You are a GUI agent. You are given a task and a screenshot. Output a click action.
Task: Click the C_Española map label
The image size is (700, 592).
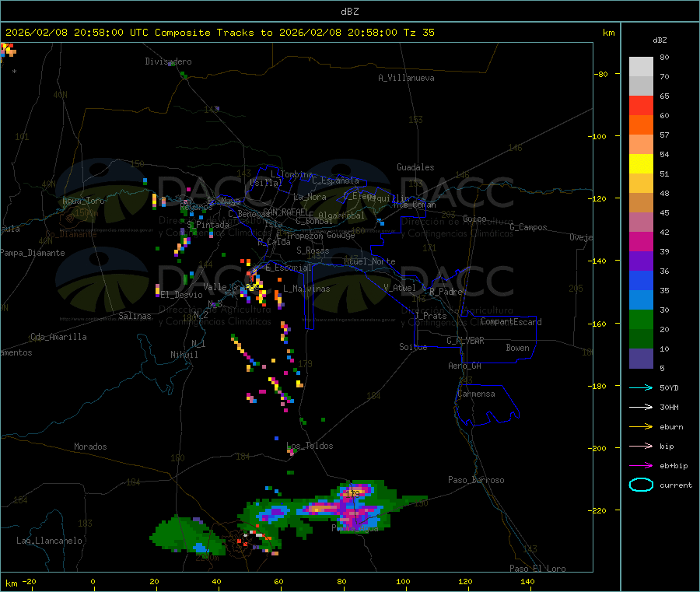click(335, 180)
